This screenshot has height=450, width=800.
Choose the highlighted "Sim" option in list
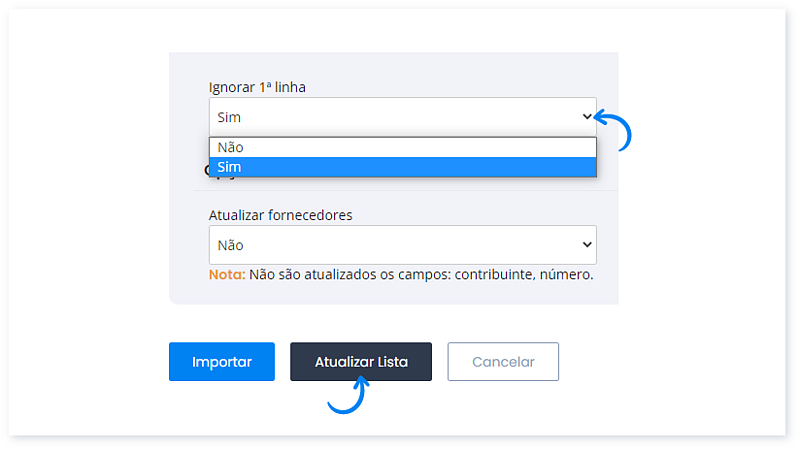pyautogui.click(x=402, y=167)
